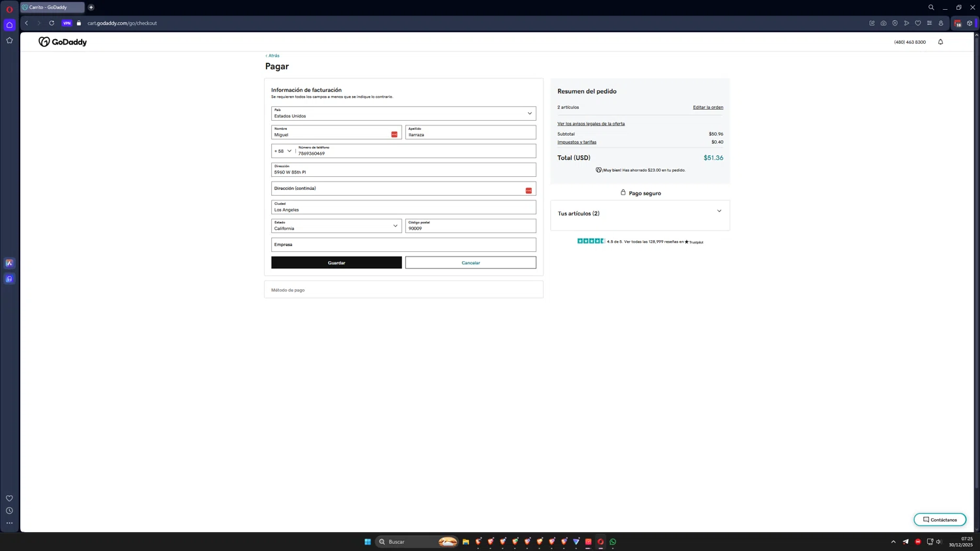
Task: Focus the Número de teléfono field
Action: click(x=416, y=151)
